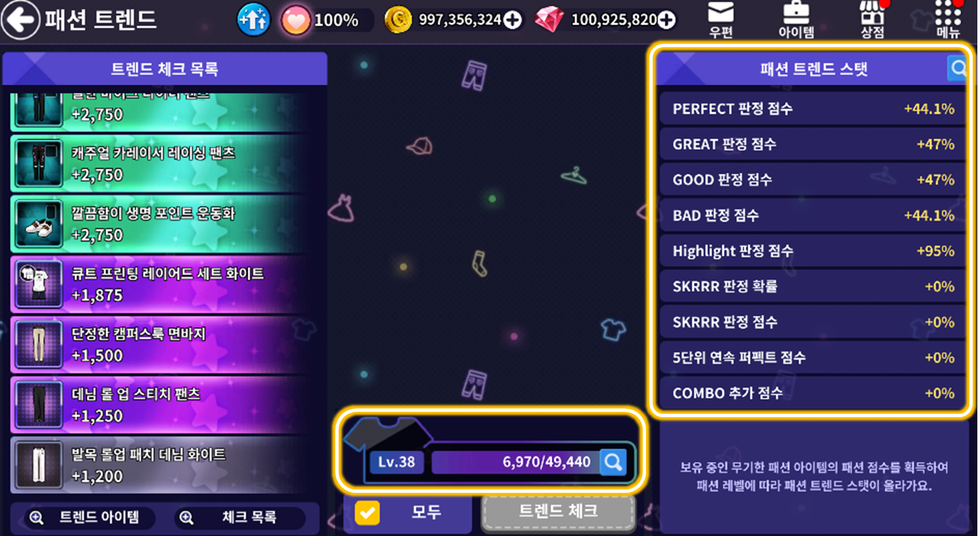Click magnifier in 패션 트렌드 스탯 header
The image size is (980, 536).
(x=957, y=68)
